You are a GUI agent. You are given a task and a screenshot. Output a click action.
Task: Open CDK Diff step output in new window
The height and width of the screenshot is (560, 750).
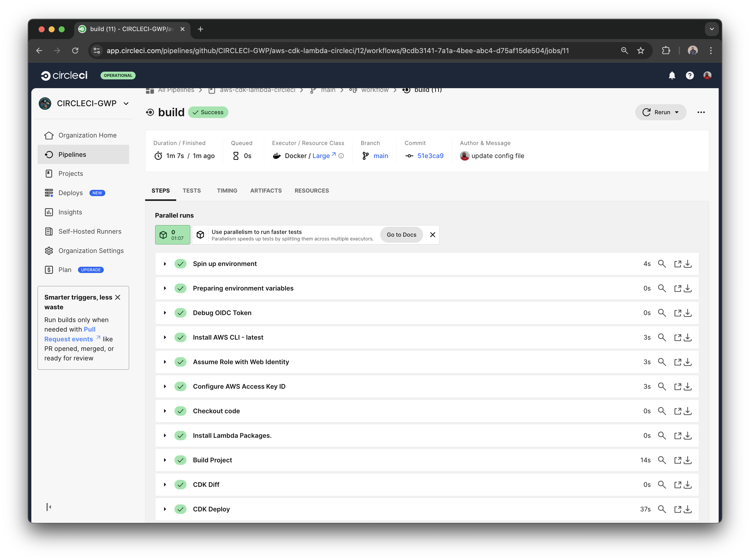[x=678, y=484]
